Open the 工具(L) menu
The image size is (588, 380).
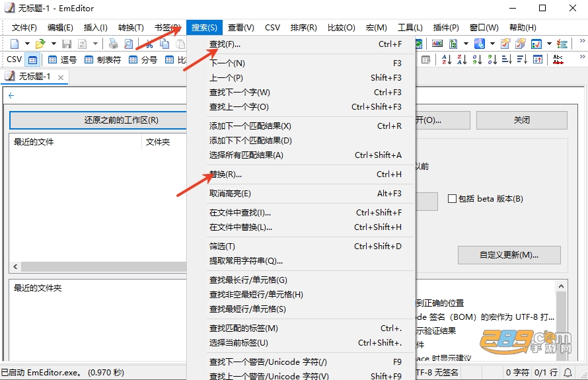point(410,27)
